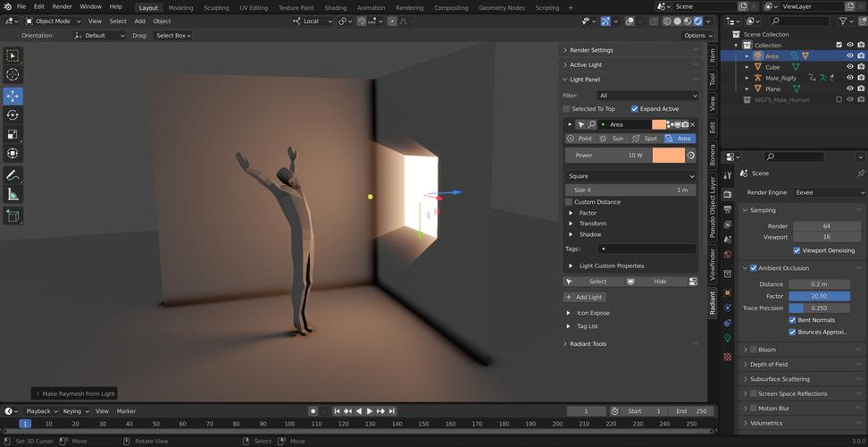Delete the Area light via X icon
The width and height of the screenshot is (868, 447).
(x=692, y=124)
